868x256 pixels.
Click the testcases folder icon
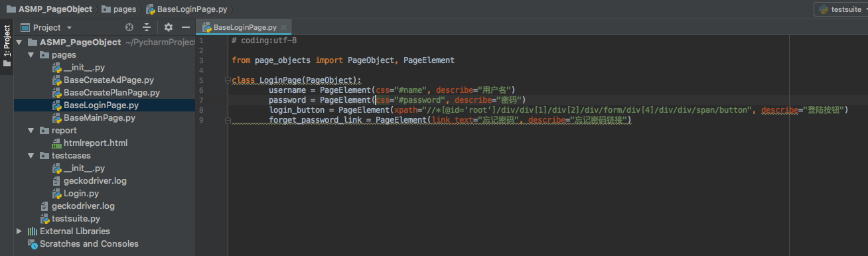(44, 156)
